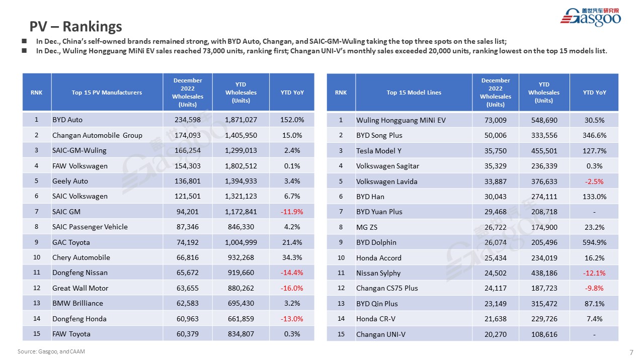Click the 'Nissan Sylphy' cell

(x=414, y=273)
